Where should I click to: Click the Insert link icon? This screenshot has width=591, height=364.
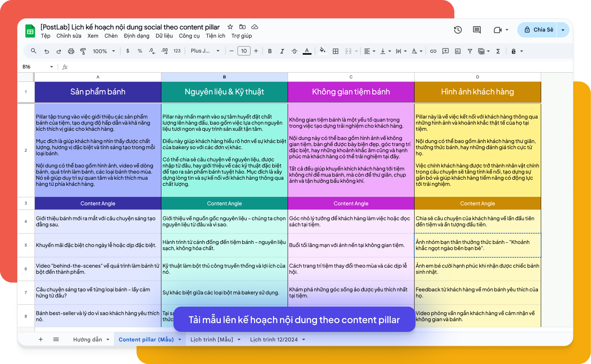pos(433,51)
